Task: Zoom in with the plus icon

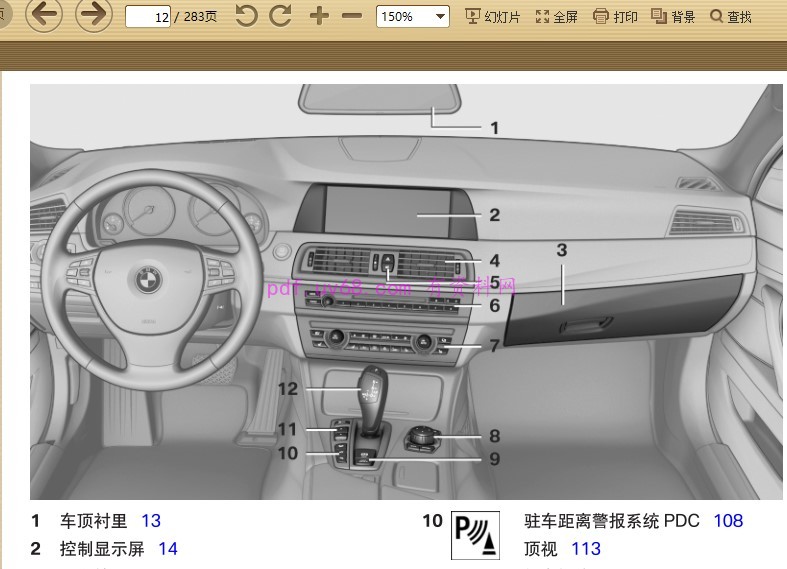Action: coord(319,17)
